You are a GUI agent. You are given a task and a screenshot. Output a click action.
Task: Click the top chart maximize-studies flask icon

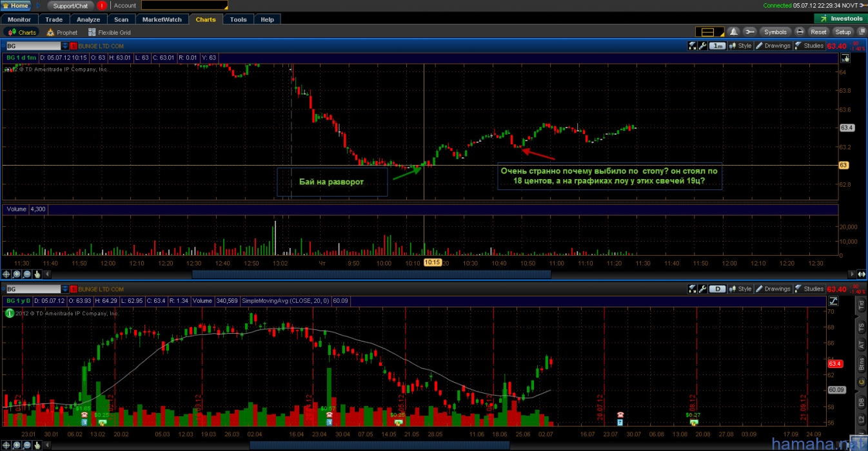point(693,46)
